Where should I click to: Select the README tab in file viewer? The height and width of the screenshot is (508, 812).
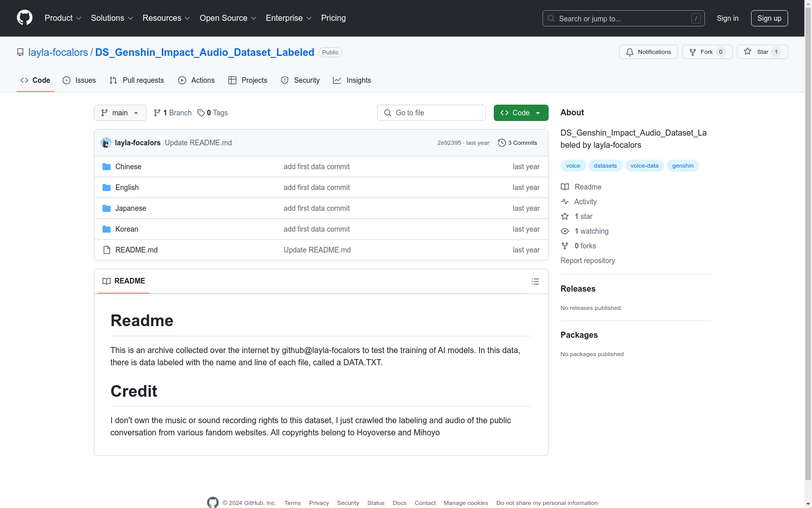124,281
